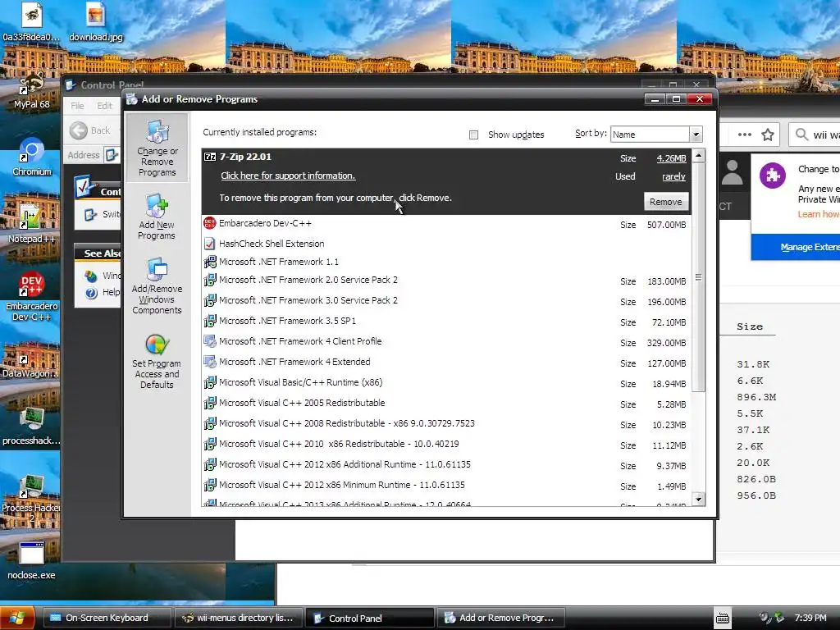The height and width of the screenshot is (630, 840).
Task: Select Microsoft .NET Framework 2.0 Service Pack 2
Action: pyautogui.click(x=447, y=281)
